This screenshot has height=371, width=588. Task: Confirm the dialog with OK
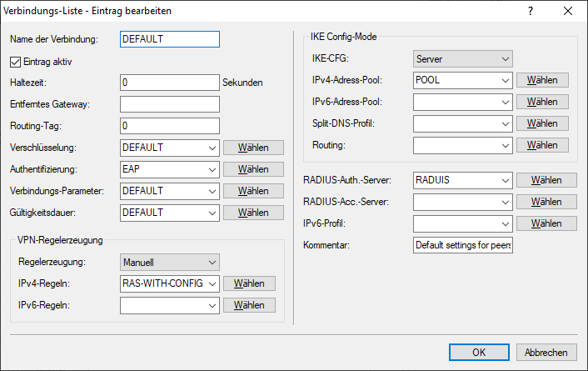point(478,353)
